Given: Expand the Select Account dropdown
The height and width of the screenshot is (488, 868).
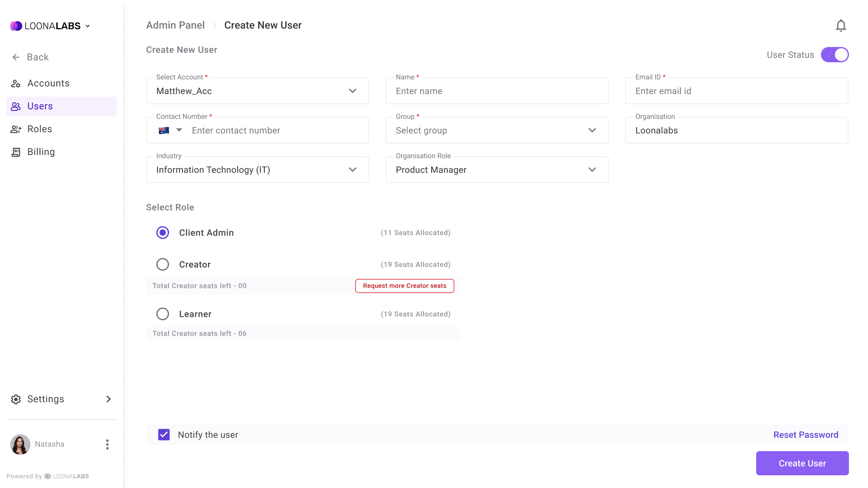Looking at the screenshot, I should (x=353, y=91).
